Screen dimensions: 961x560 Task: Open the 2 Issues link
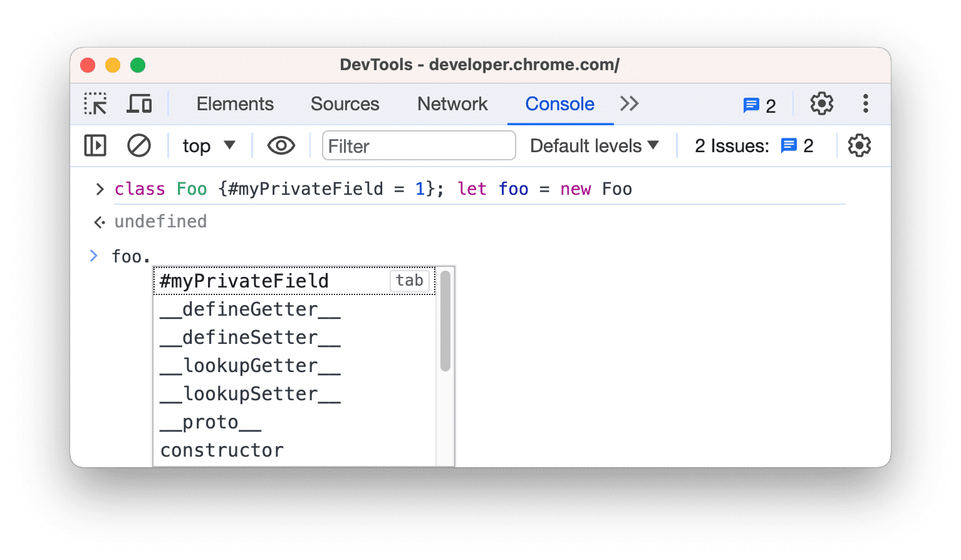[732, 145]
